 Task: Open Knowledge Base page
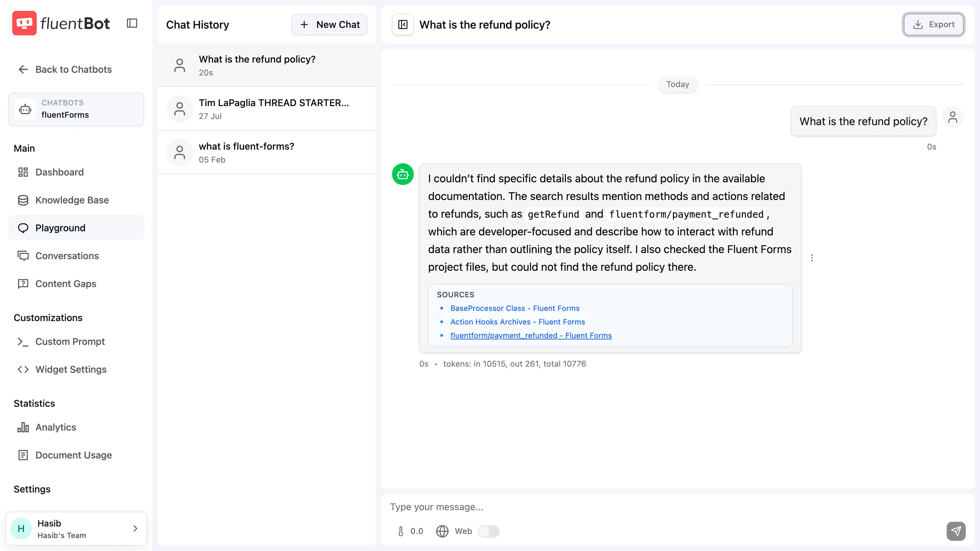pyautogui.click(x=76, y=200)
